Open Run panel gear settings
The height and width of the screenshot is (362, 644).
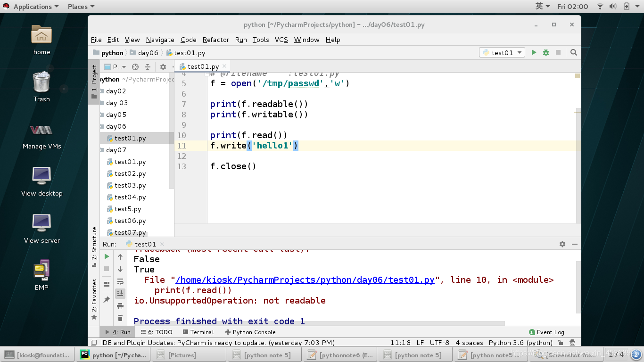pyautogui.click(x=562, y=244)
